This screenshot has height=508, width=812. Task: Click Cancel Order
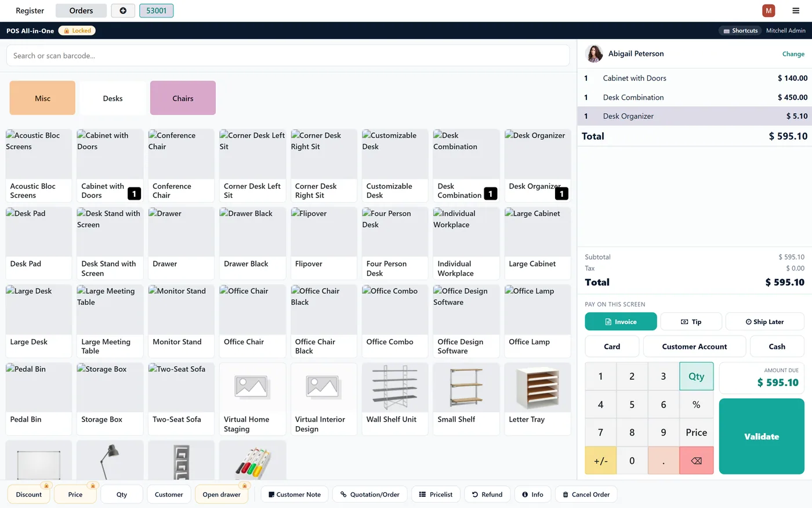coord(586,495)
